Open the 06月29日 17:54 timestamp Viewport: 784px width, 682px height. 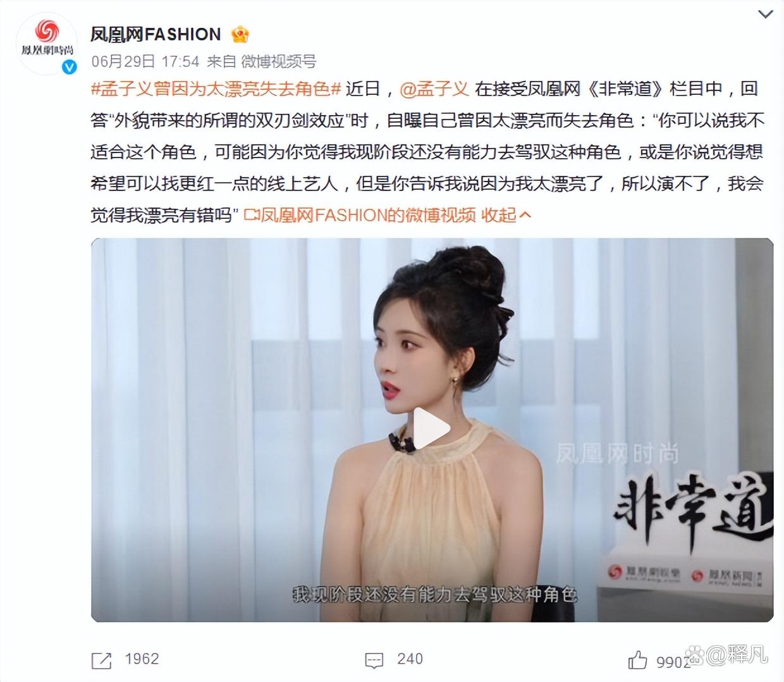click(145, 61)
